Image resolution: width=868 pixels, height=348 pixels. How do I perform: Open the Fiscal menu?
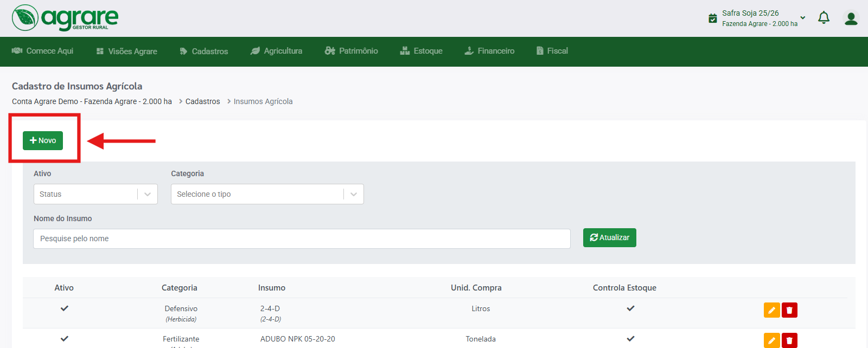point(552,51)
